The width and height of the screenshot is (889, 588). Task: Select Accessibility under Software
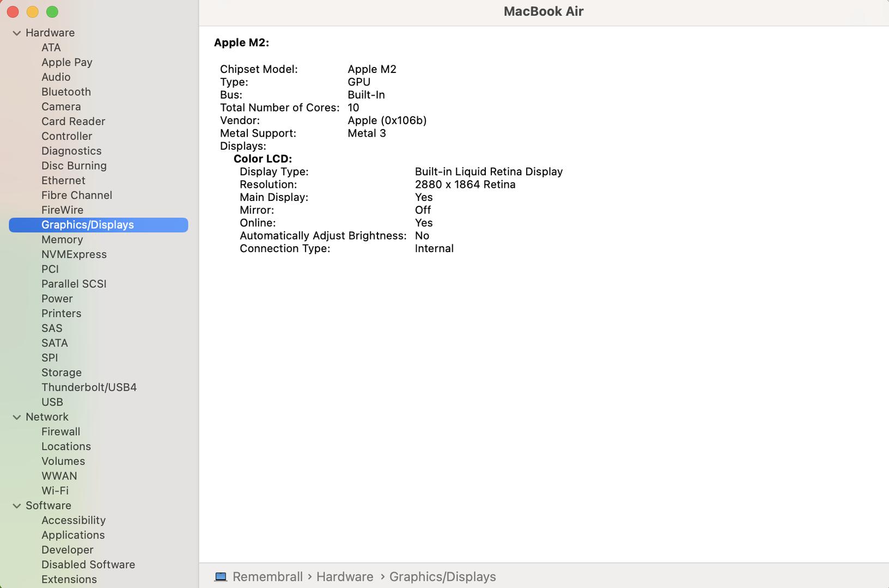(x=74, y=520)
